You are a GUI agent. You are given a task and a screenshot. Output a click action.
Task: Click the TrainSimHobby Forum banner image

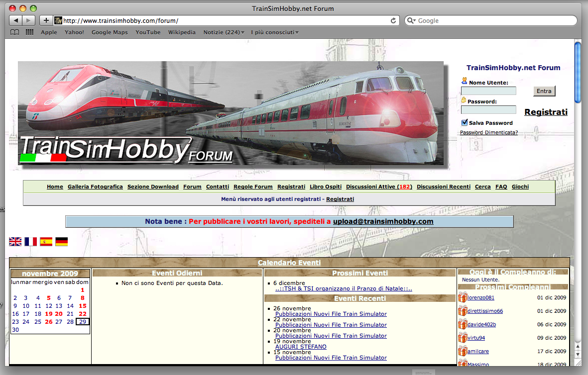(x=231, y=113)
